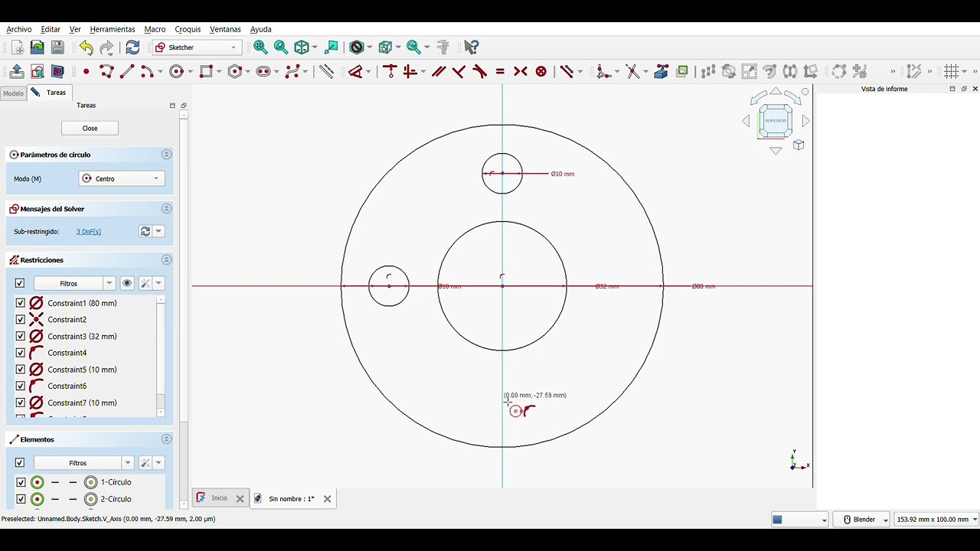Apply horizontal constraint tool
980x551 pixels.
tap(410, 71)
